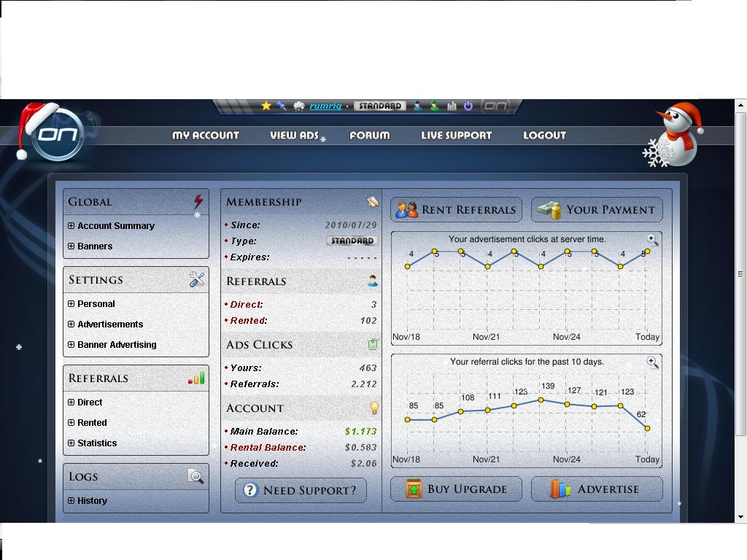Image resolution: width=747 pixels, height=560 pixels.
Task: Click the Logs magnifying glass icon
Action: click(x=196, y=477)
